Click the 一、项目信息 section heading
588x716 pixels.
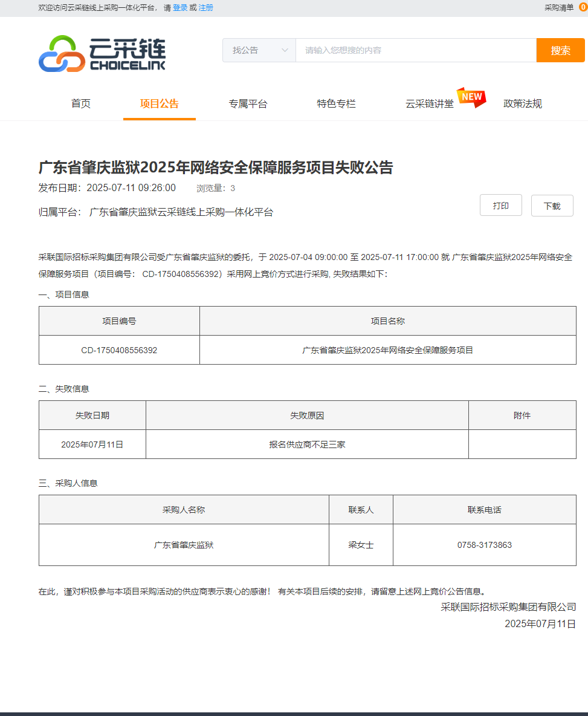pyautogui.click(x=64, y=295)
